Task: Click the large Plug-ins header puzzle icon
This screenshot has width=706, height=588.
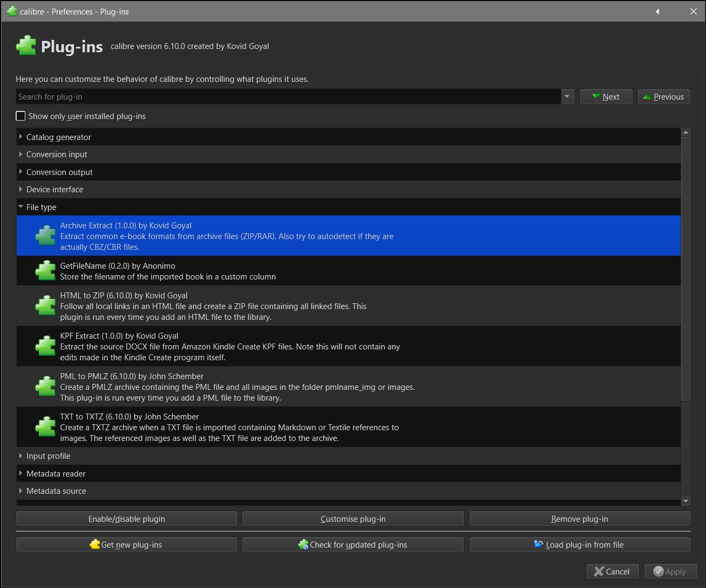Action: (x=26, y=46)
